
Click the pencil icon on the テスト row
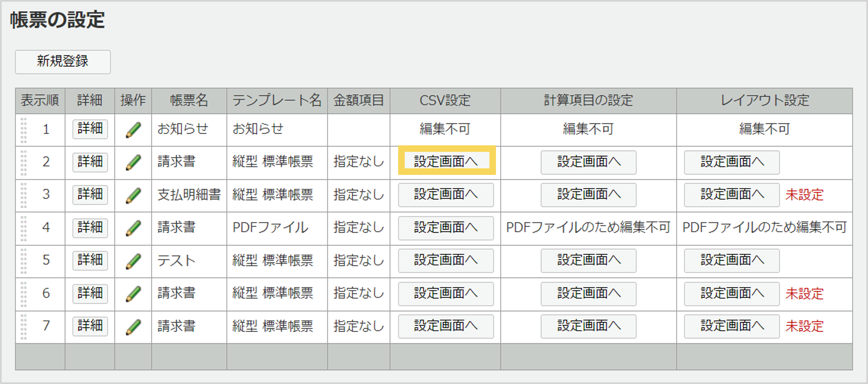133,260
